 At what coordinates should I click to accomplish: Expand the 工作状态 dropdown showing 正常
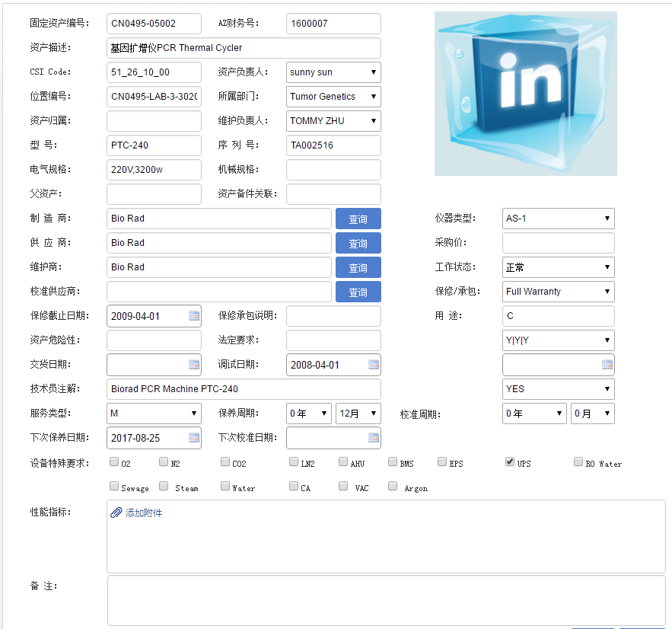pyautogui.click(x=557, y=267)
